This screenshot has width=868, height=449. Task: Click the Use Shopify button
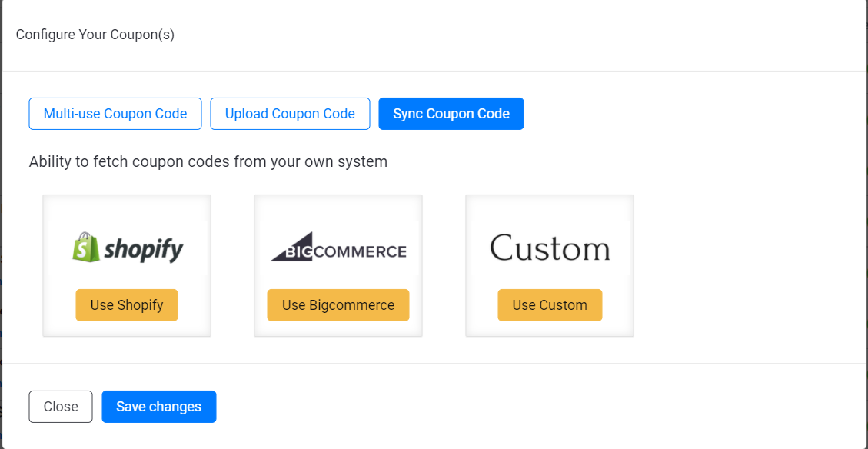[x=126, y=304]
